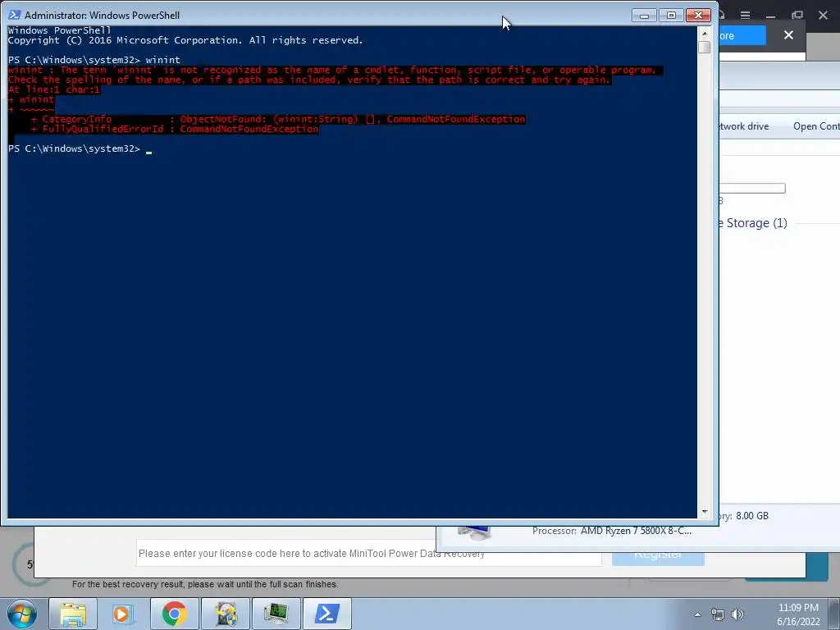The width and height of the screenshot is (840, 630).
Task: Click the PowerShell scrollbar down arrow
Action: 705,512
